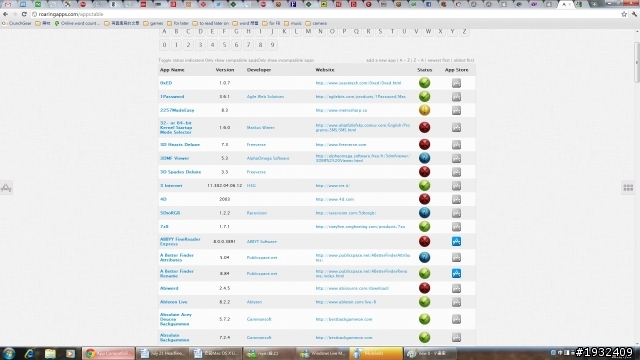Open the camera bookmarks folder

[316, 23]
